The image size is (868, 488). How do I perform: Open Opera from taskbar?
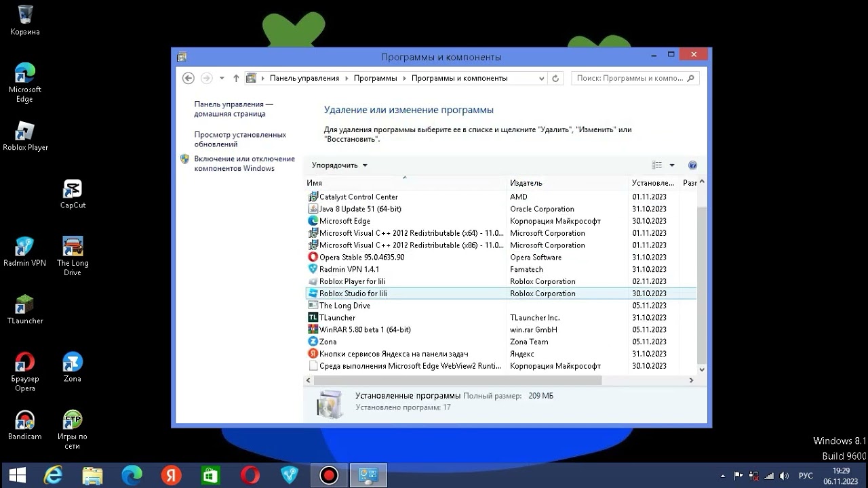point(250,475)
